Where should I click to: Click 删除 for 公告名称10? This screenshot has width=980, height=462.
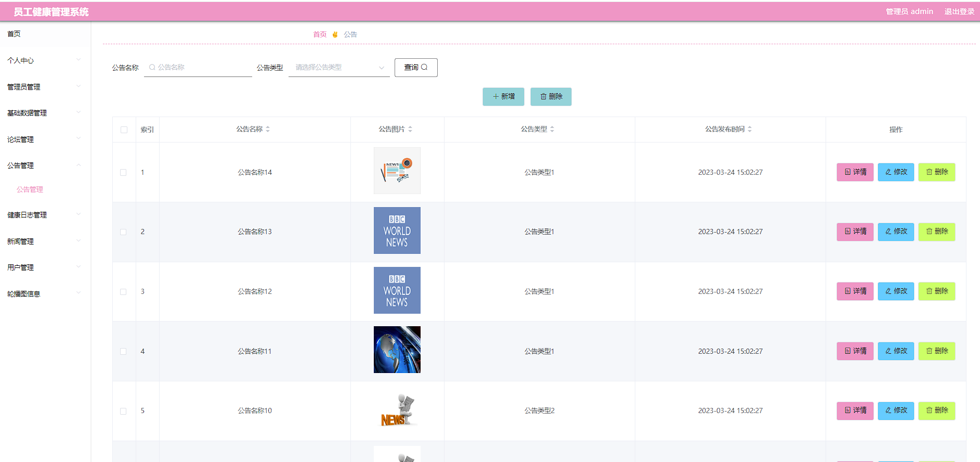click(937, 410)
